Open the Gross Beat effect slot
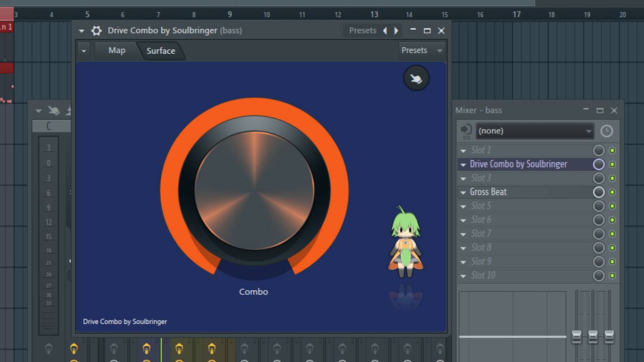The width and height of the screenshot is (644, 362). (x=488, y=192)
